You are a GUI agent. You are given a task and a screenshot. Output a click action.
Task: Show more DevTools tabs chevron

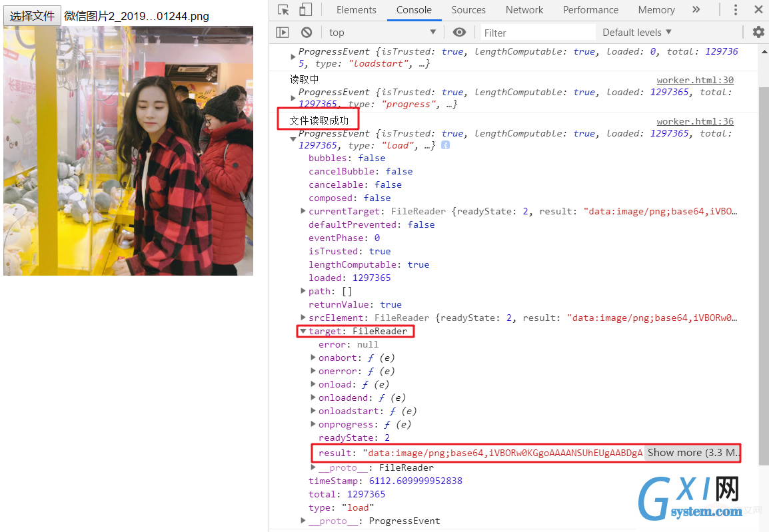(696, 10)
